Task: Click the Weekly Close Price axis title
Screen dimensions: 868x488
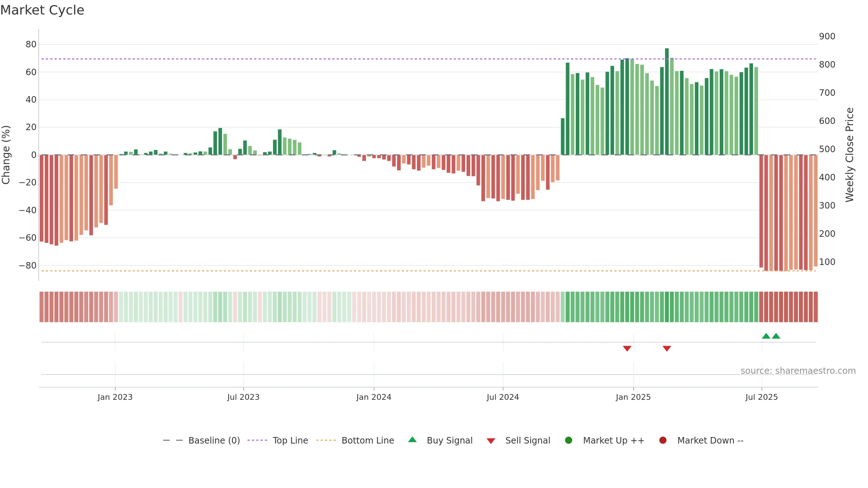Action: [x=850, y=155]
